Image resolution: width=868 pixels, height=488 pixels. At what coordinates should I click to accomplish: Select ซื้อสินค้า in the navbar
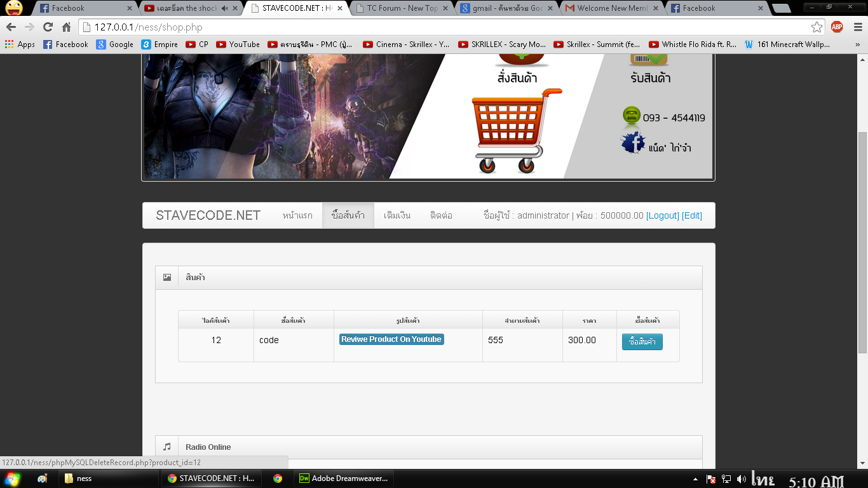point(348,215)
